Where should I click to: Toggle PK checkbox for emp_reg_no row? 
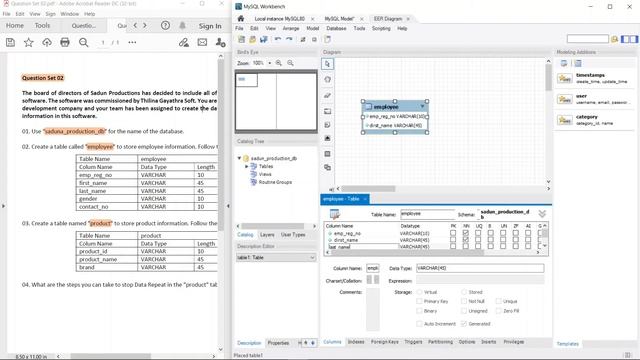(453, 233)
